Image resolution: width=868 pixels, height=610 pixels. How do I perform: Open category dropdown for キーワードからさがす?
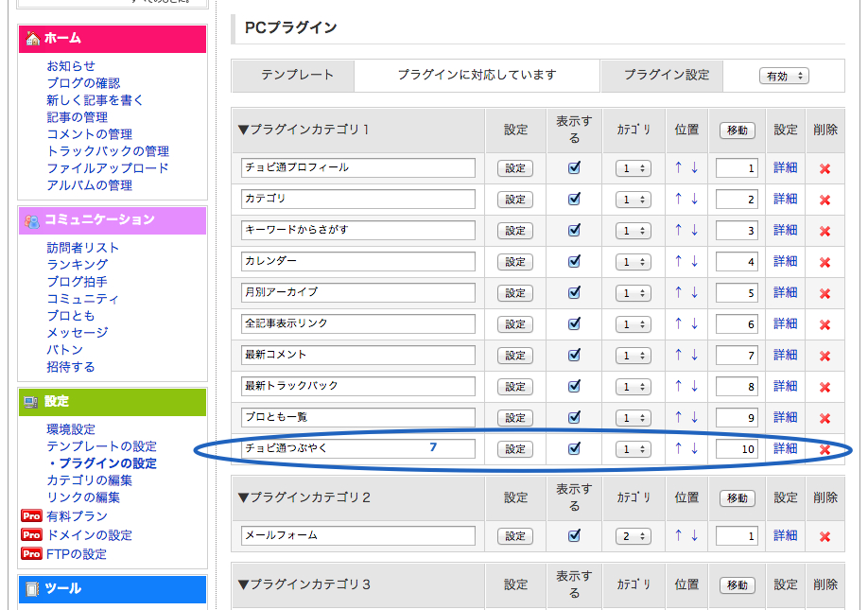[x=634, y=231]
